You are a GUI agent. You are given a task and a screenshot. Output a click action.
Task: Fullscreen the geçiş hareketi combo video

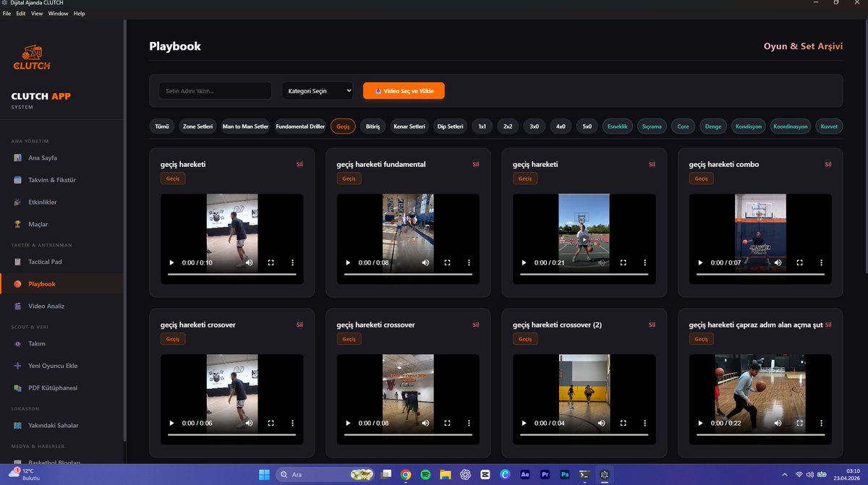[799, 263]
